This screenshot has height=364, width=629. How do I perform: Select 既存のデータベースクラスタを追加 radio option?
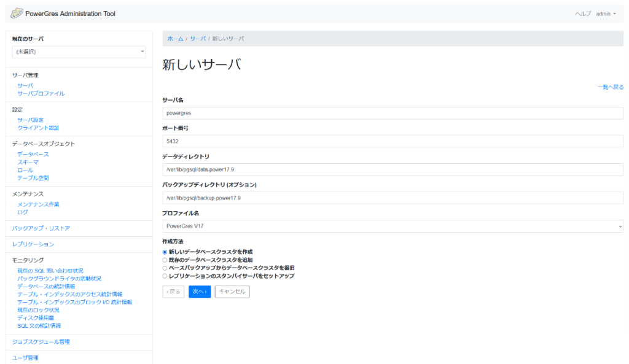click(x=165, y=260)
